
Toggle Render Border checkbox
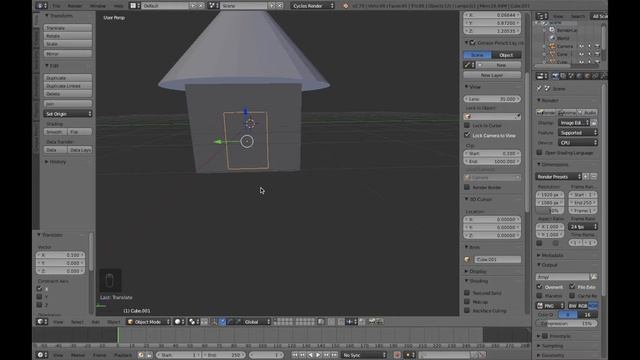coord(467,187)
